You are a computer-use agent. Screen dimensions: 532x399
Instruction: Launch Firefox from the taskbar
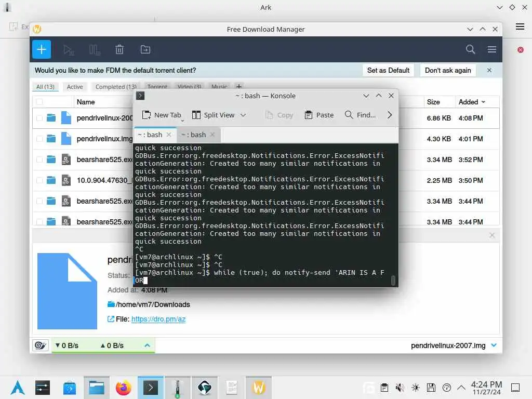[124, 388]
